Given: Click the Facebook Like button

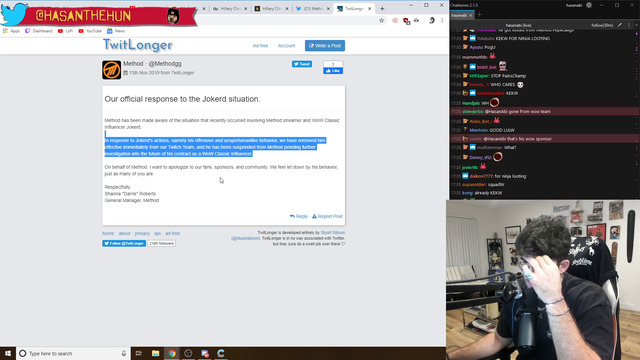Looking at the screenshot, I should click(333, 71).
